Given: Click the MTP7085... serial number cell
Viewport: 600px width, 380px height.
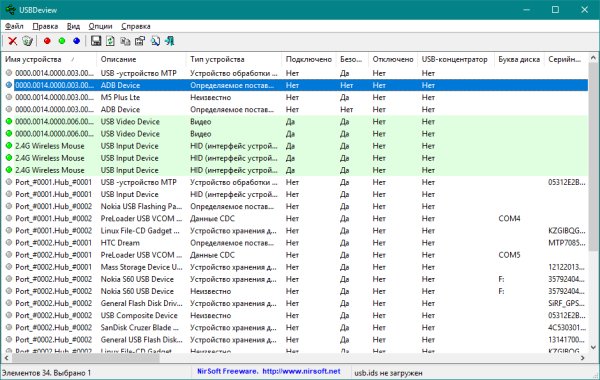Looking at the screenshot, I should (567, 243).
